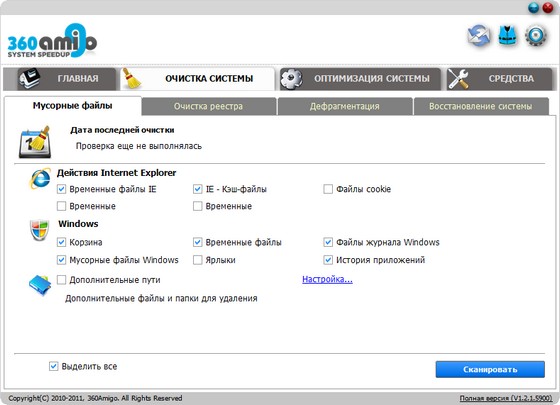This screenshot has width=560, height=405.
Task: Click the Windows section heading
Action: tap(78, 224)
